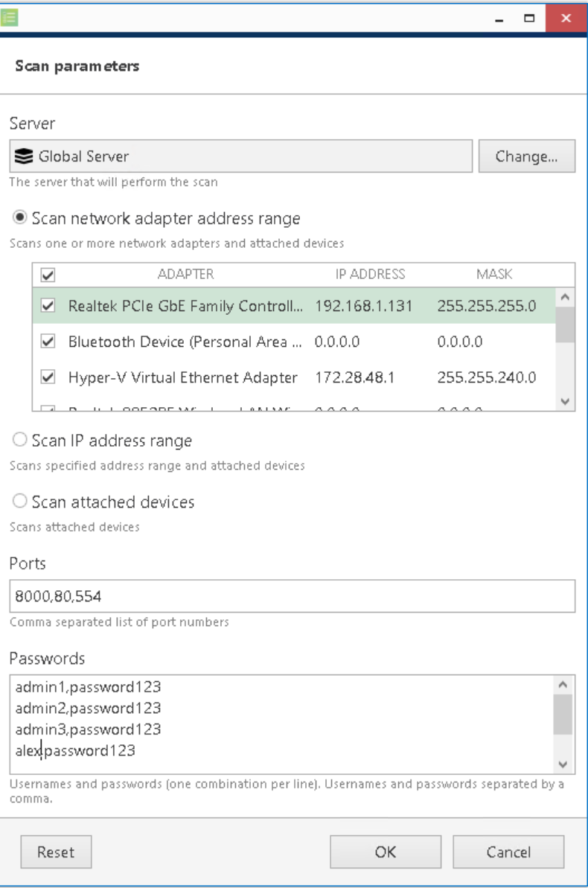Uncheck the Realtek PCIe GbE adapter
This screenshot has width=588, height=888.
click(46, 306)
